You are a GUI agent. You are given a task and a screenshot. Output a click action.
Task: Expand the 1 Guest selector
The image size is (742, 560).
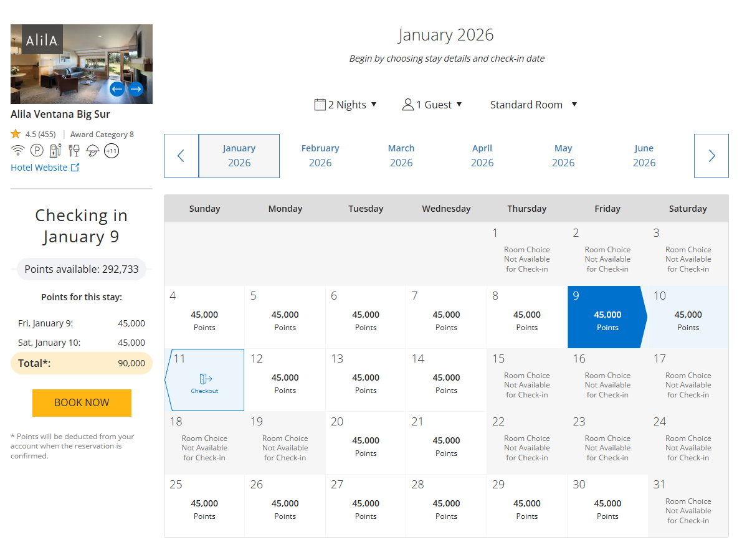pos(432,105)
